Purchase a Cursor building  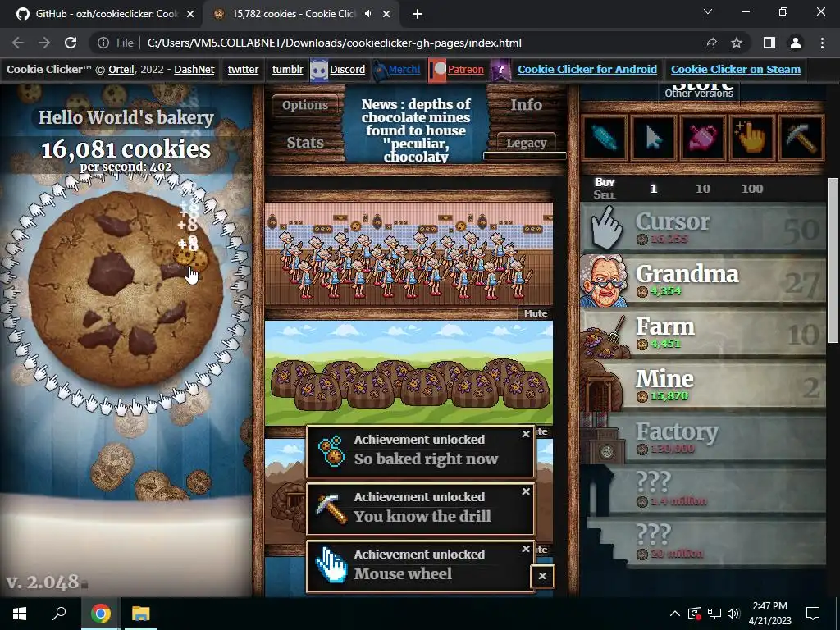[x=703, y=229]
